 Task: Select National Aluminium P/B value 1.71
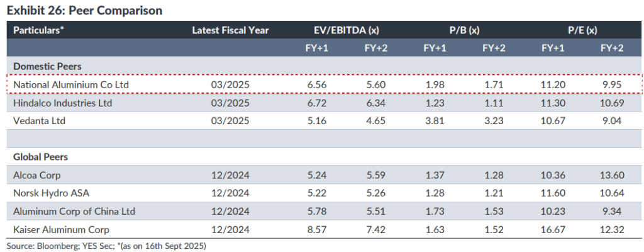[x=494, y=85]
